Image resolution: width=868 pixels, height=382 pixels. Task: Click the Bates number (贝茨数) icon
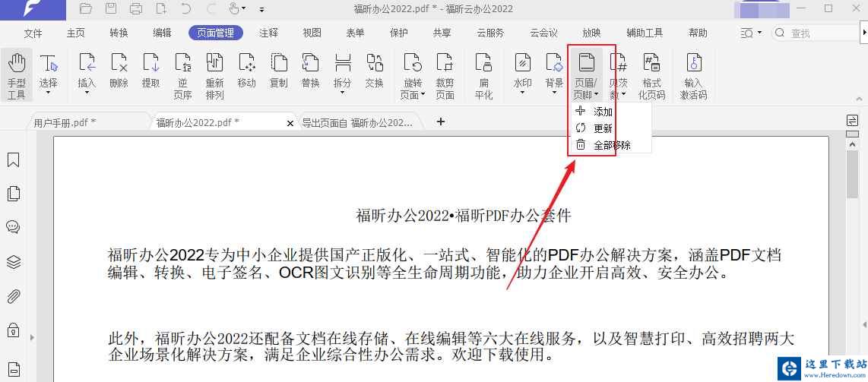tap(619, 63)
